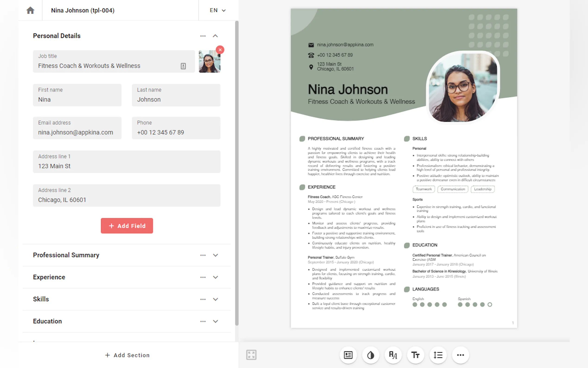
Task: Open the color theme picker
Action: click(x=371, y=355)
